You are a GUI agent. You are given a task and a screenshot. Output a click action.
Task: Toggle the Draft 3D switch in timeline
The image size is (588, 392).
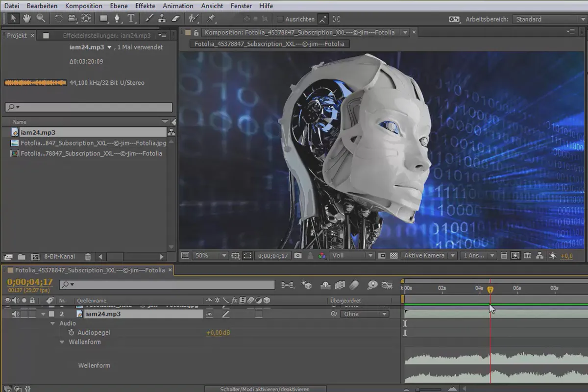(x=307, y=285)
